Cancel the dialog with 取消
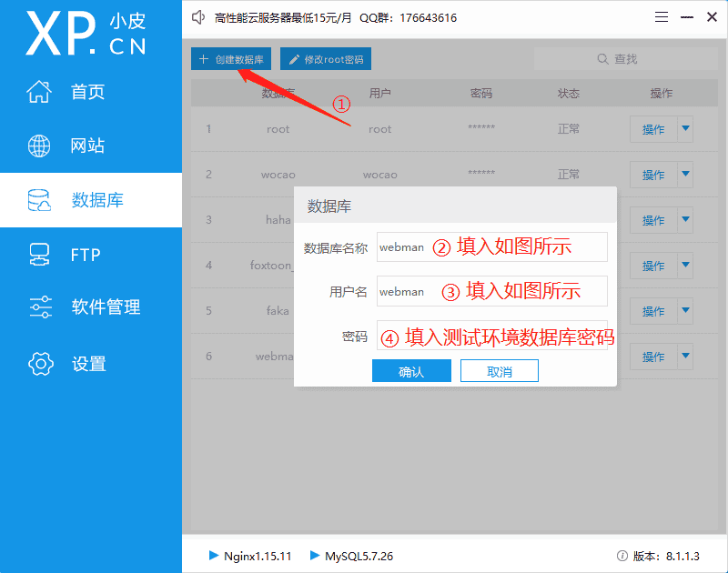 (x=499, y=370)
